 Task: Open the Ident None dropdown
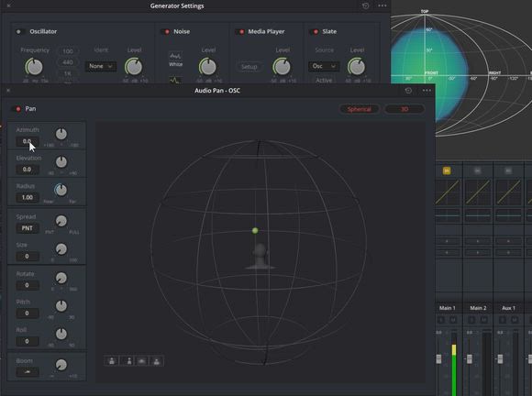point(100,66)
